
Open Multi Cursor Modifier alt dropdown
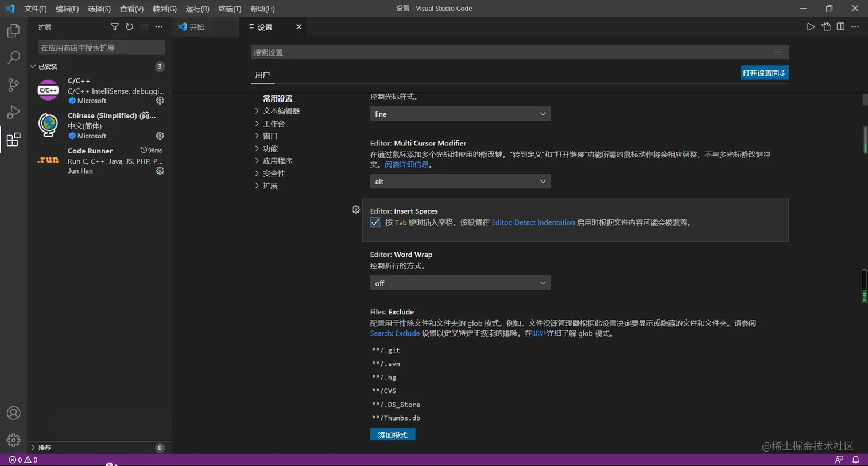460,181
